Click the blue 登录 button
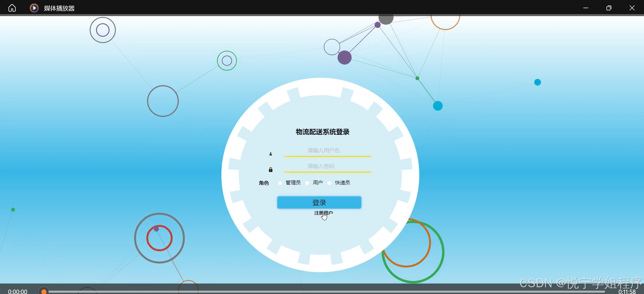 [x=319, y=202]
